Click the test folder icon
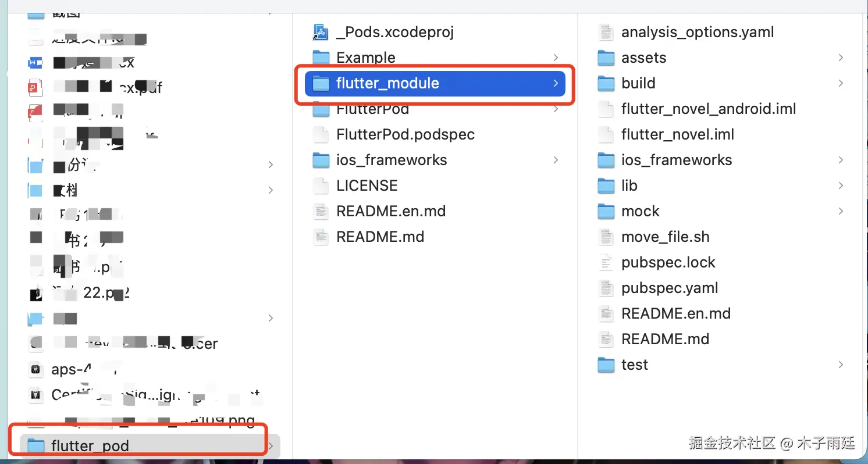 606,365
